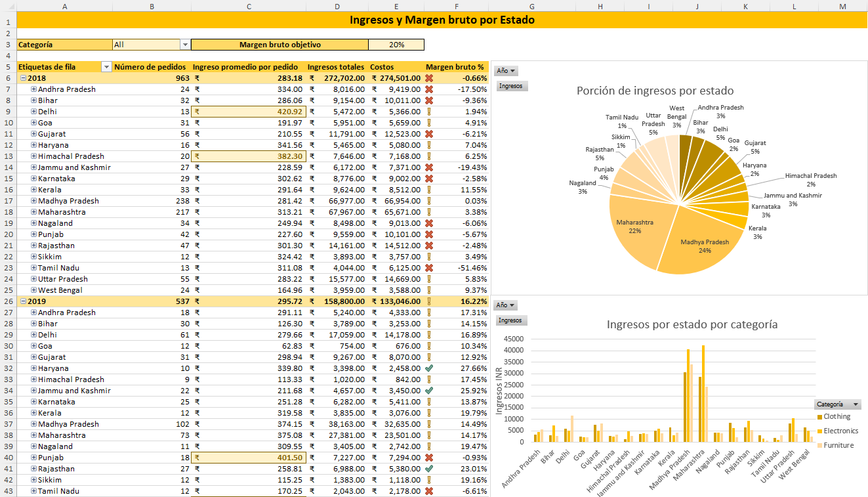Select the Margen bruto objetivo label cell
Screen dimensions: 868x497
[280, 45]
